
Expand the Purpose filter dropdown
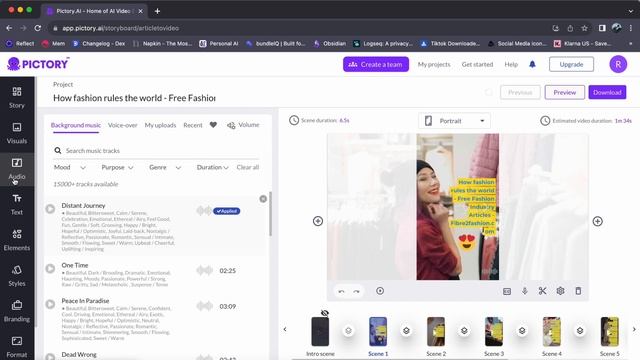[118, 167]
